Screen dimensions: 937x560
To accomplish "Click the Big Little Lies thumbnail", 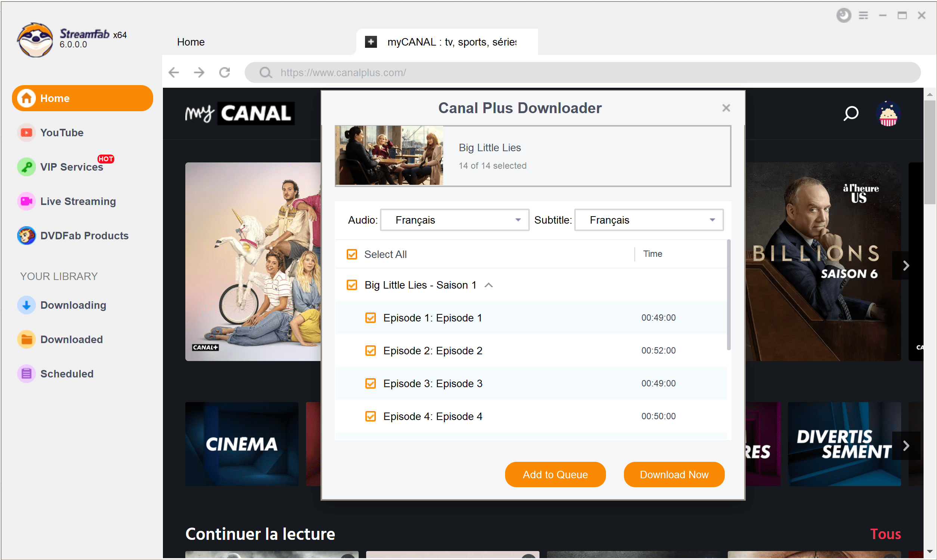I will click(389, 155).
